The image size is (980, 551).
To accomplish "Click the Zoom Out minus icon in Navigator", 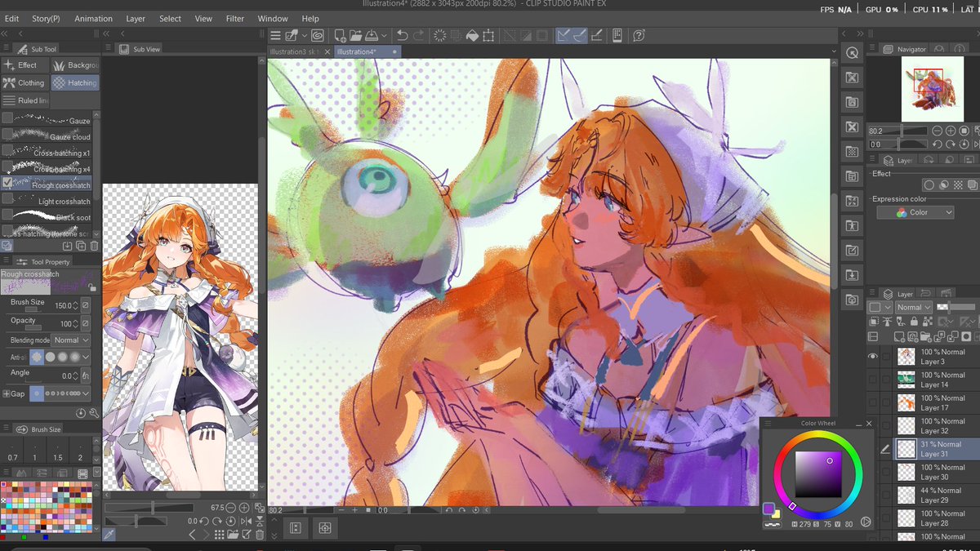I will [937, 131].
